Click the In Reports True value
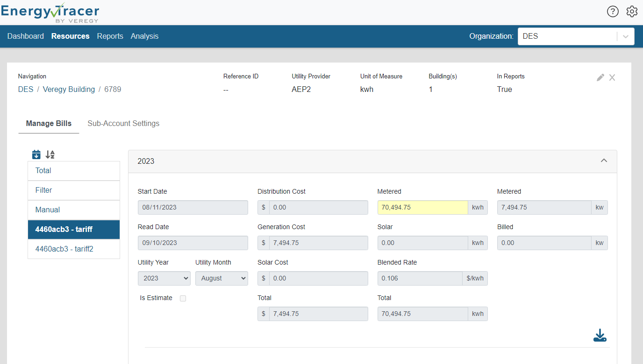Screen dimensions: 643x364 505,89
